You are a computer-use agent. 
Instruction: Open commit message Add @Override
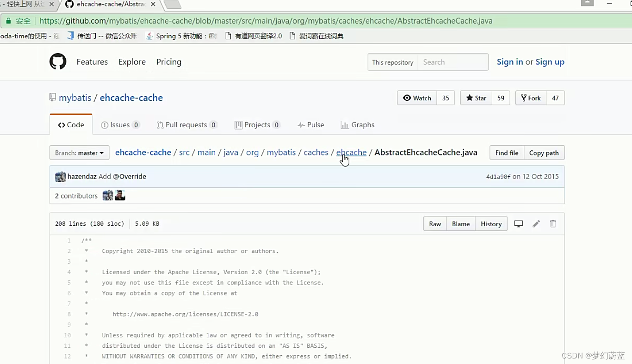122,176
